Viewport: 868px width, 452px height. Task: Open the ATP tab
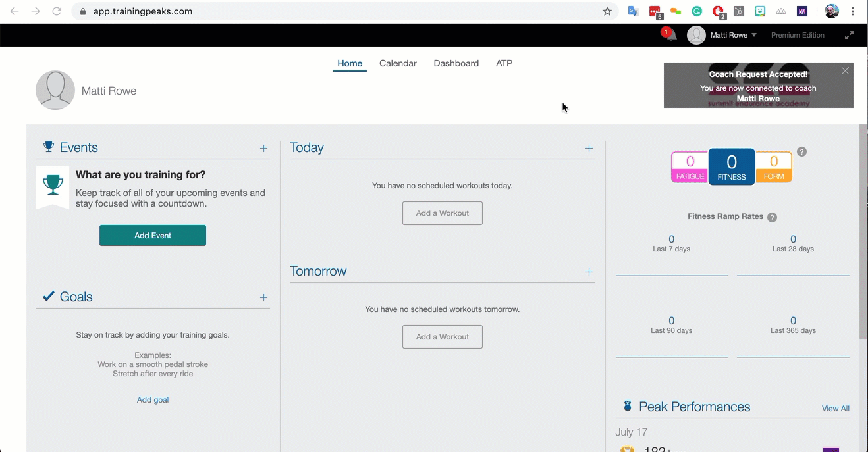[x=504, y=64]
